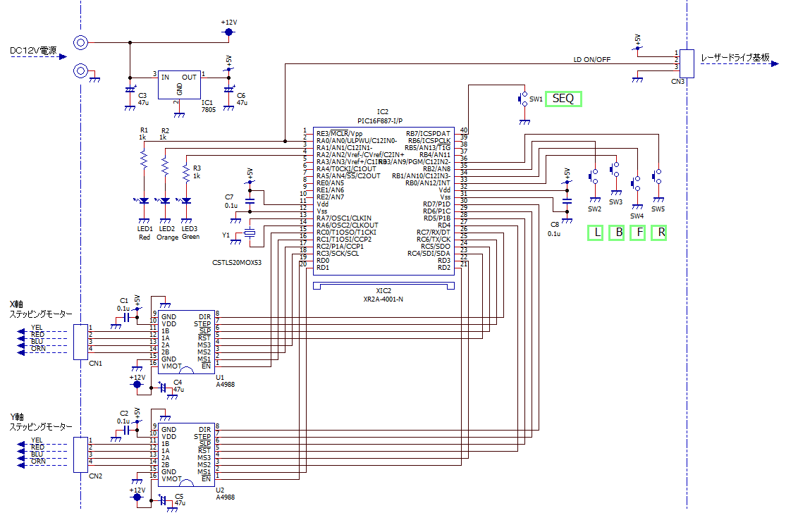Select the SW1 push switch symbol
Viewport: 786px width, 532px height.
(524, 99)
